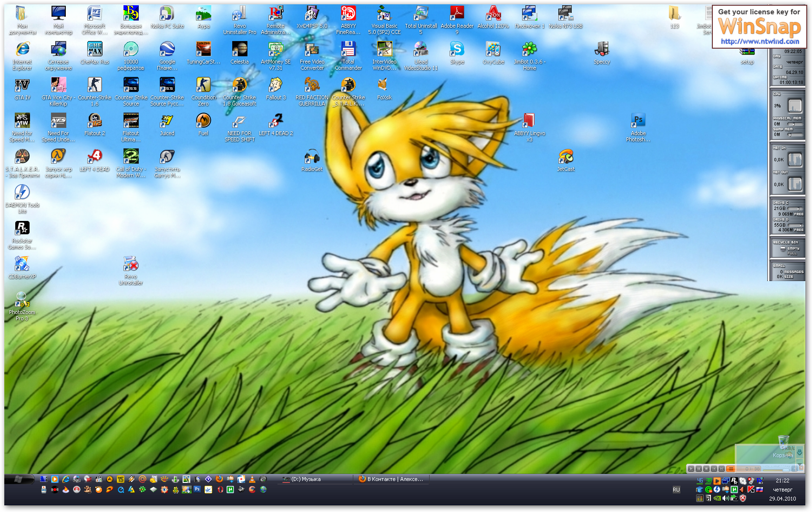Empty the recycle bin via sidebar EMPTY button
The image size is (812, 512).
click(x=793, y=248)
